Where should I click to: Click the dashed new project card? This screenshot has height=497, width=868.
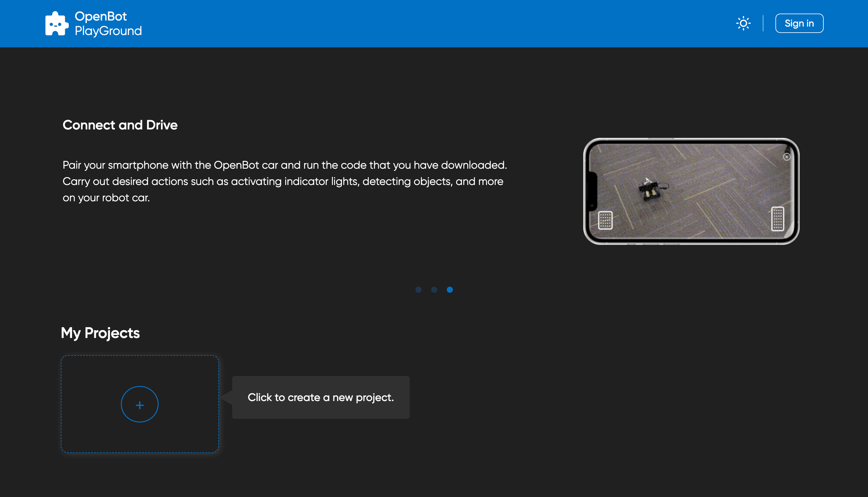tap(140, 404)
